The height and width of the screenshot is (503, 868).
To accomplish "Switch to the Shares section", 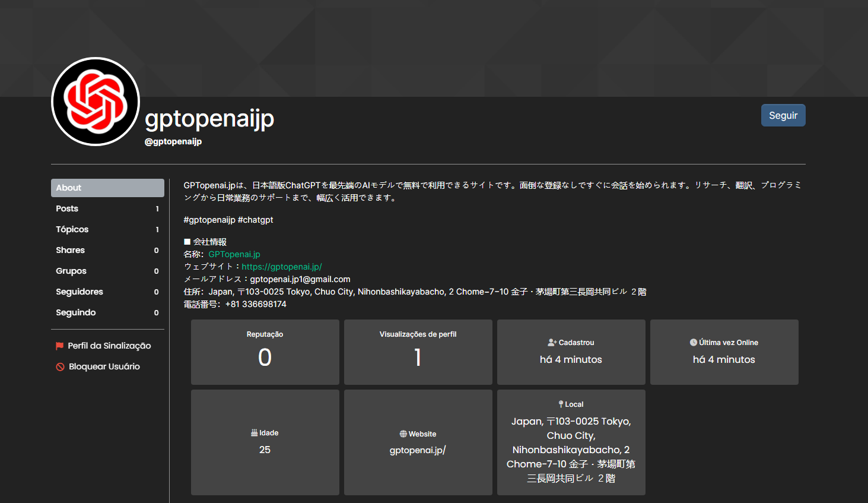I will pos(107,250).
